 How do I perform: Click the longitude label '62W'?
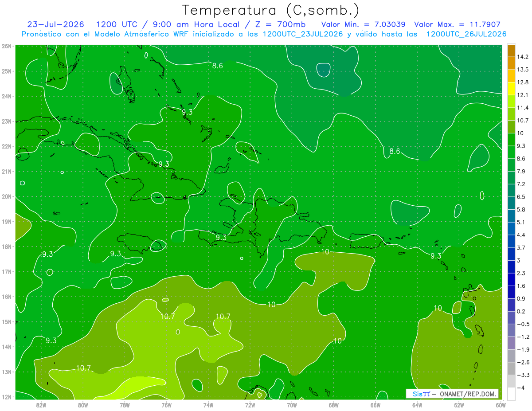coord(459,405)
